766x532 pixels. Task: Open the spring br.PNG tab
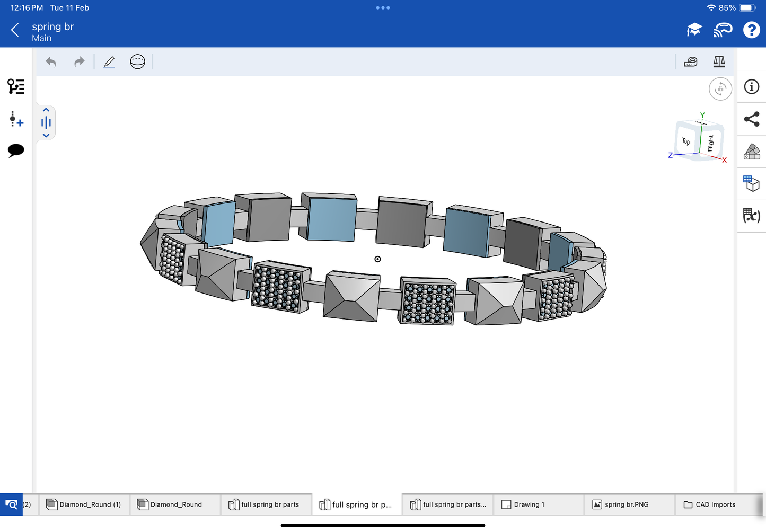click(x=626, y=504)
